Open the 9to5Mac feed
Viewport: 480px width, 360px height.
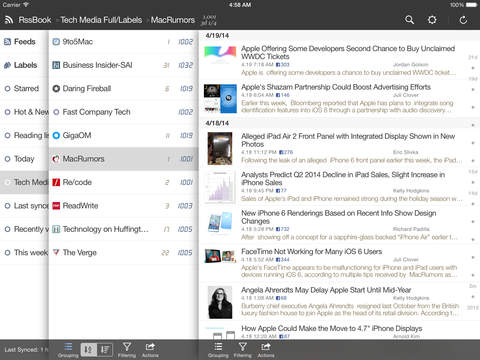click(x=123, y=42)
